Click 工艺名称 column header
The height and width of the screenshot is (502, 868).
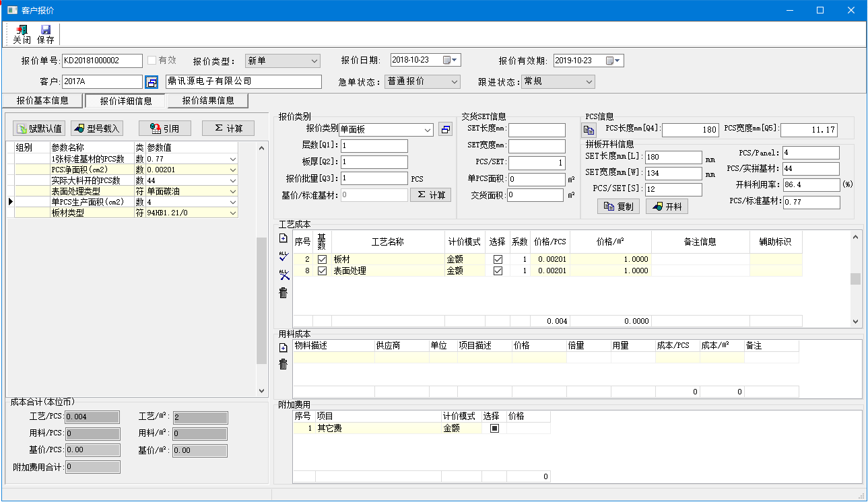388,242
